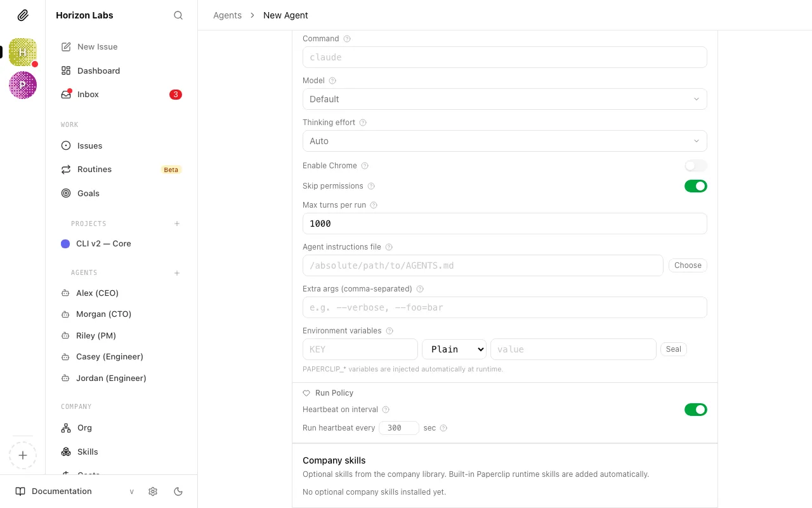Image resolution: width=812 pixels, height=508 pixels.
Task: Show help for Agent instructions file
Action: tap(389, 247)
